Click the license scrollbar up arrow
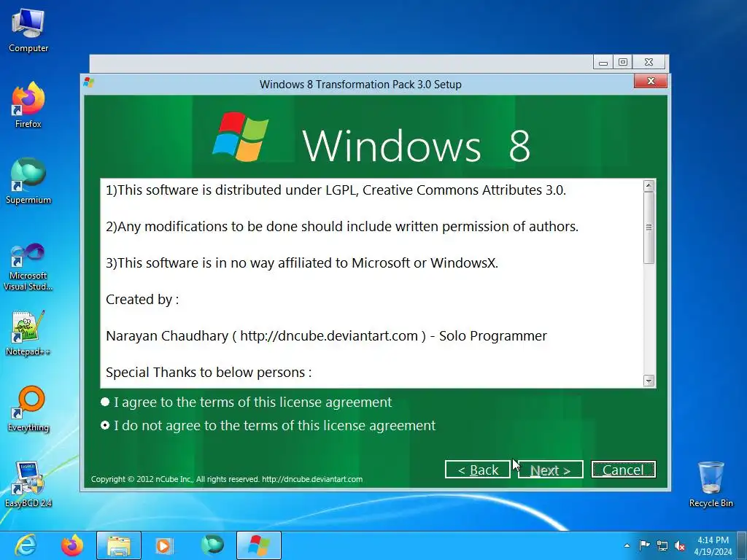The width and height of the screenshot is (747, 560). (649, 186)
